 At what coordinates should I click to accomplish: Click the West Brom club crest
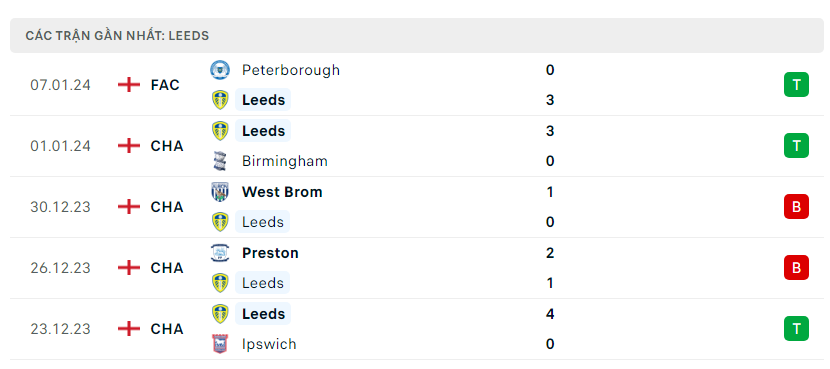coord(220,192)
